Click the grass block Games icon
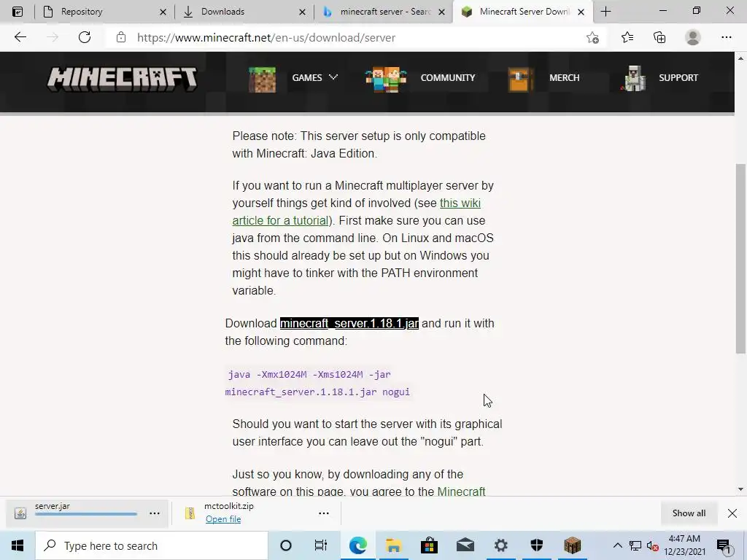Viewport: 747px width, 560px height. 262,79
